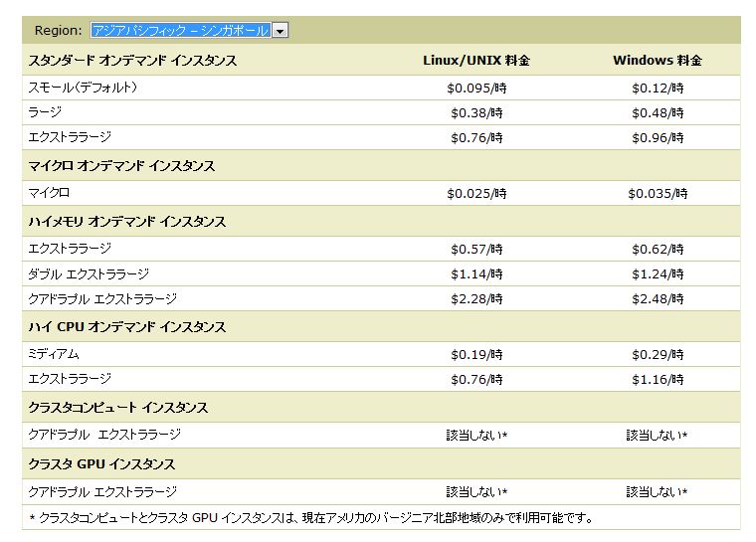Select the ミディアム row label

pos(54,354)
